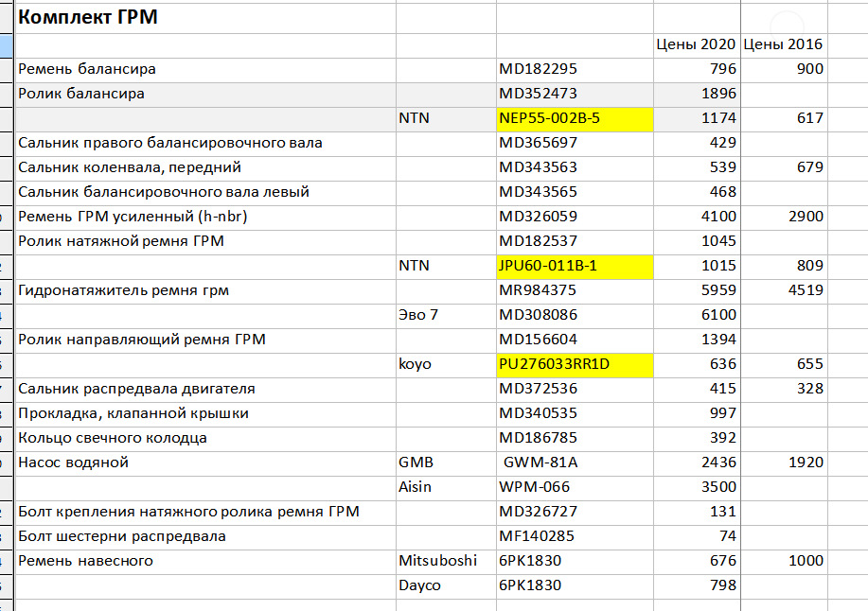The height and width of the screenshot is (611, 868).
Task: Click 2016 price 1920
Action: [784, 463]
